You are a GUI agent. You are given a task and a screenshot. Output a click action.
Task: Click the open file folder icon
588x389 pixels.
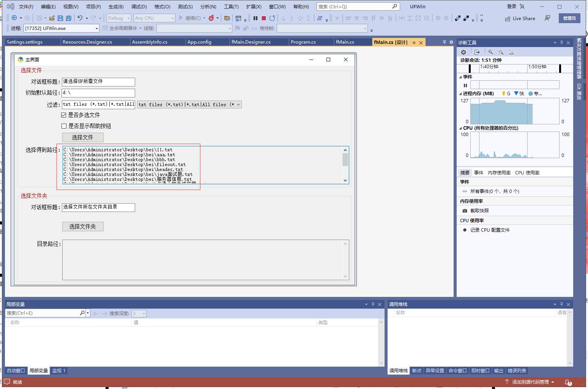[52, 18]
